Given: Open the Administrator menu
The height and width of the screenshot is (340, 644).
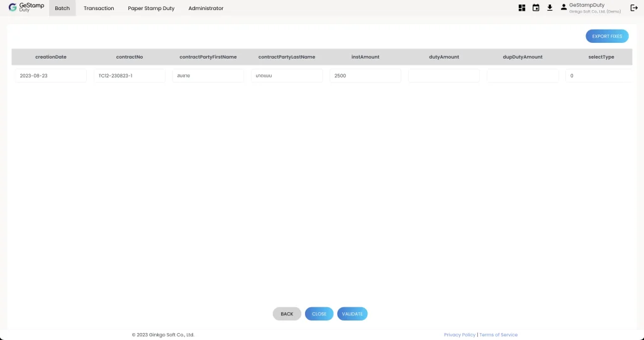Looking at the screenshot, I should [206, 8].
